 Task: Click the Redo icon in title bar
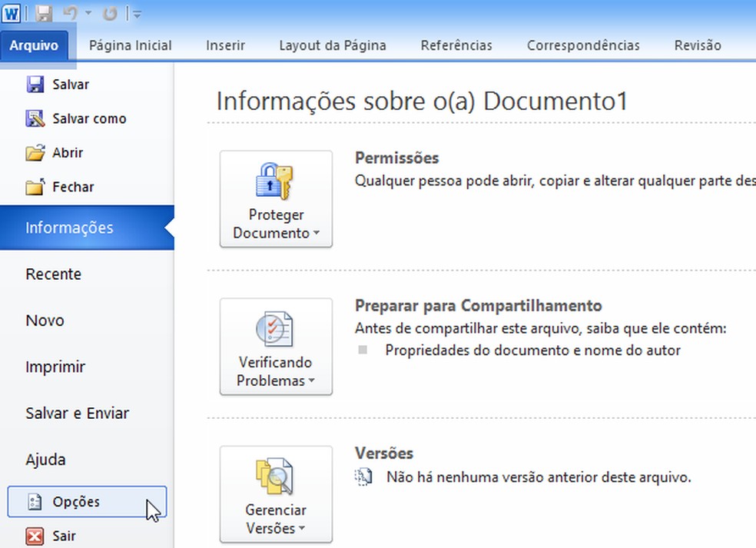point(110,12)
